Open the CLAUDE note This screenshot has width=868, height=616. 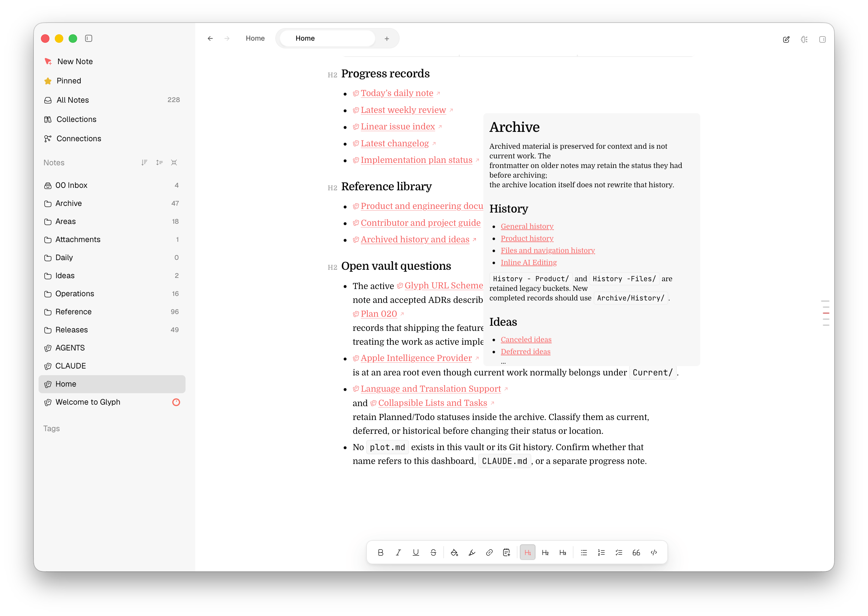pyautogui.click(x=112, y=366)
